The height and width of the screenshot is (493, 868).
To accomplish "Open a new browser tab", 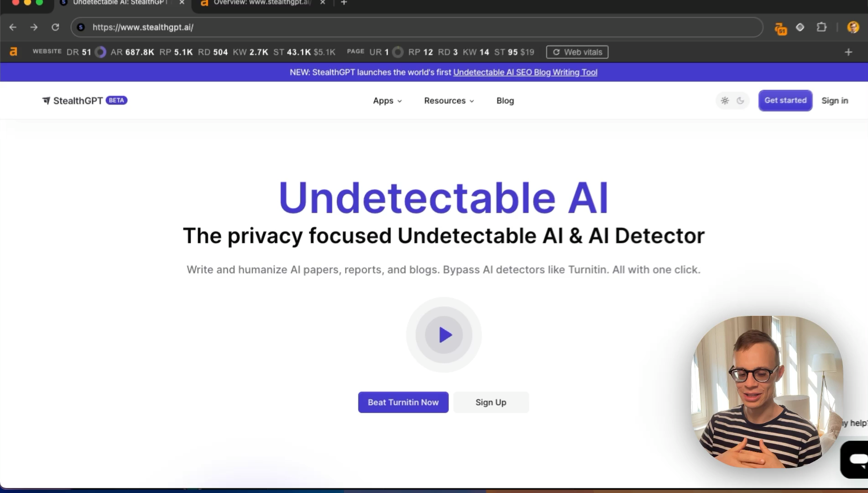I will point(344,3).
